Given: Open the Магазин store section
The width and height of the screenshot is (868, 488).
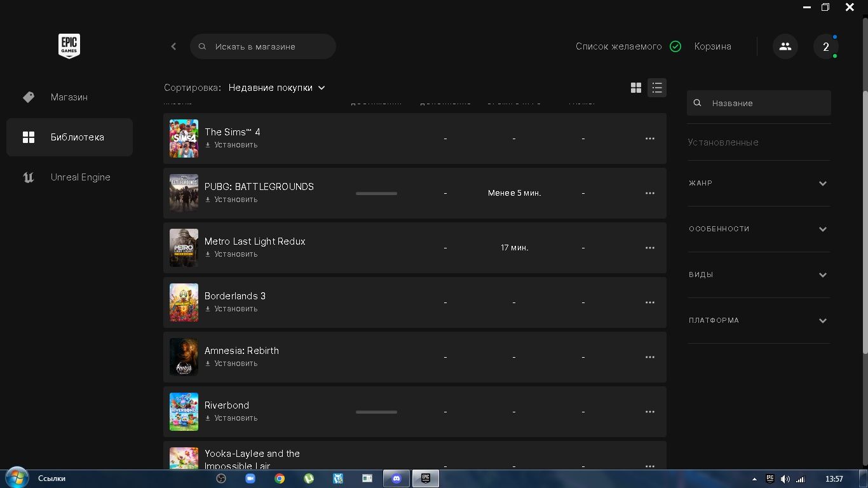Looking at the screenshot, I should click(69, 97).
